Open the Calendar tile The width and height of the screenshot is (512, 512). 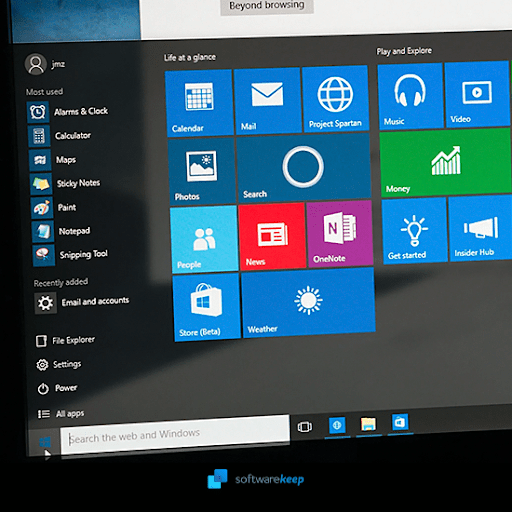(x=199, y=103)
